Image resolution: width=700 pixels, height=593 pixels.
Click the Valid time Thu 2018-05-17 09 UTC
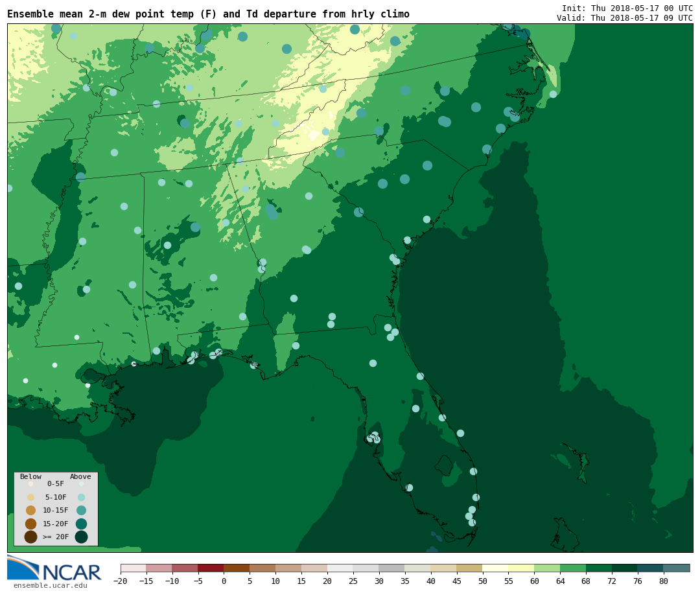pos(625,18)
